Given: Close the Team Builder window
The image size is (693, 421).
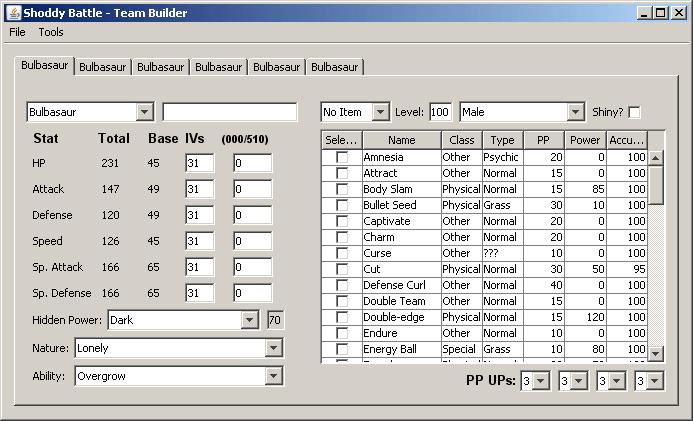Looking at the screenshot, I should coord(678,13).
